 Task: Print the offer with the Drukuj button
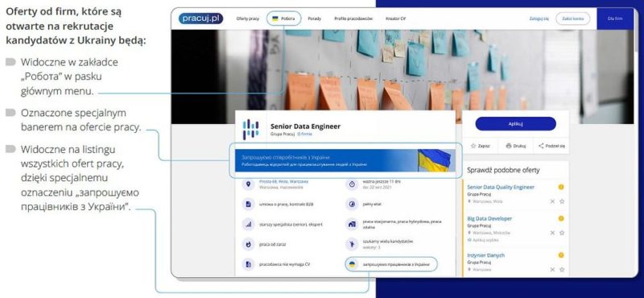[515, 146]
